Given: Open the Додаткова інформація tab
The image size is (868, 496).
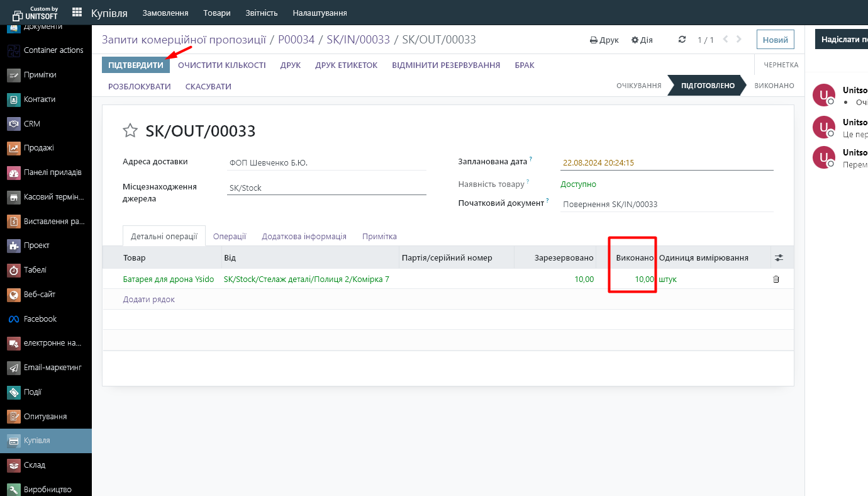Looking at the screenshot, I should 304,236.
